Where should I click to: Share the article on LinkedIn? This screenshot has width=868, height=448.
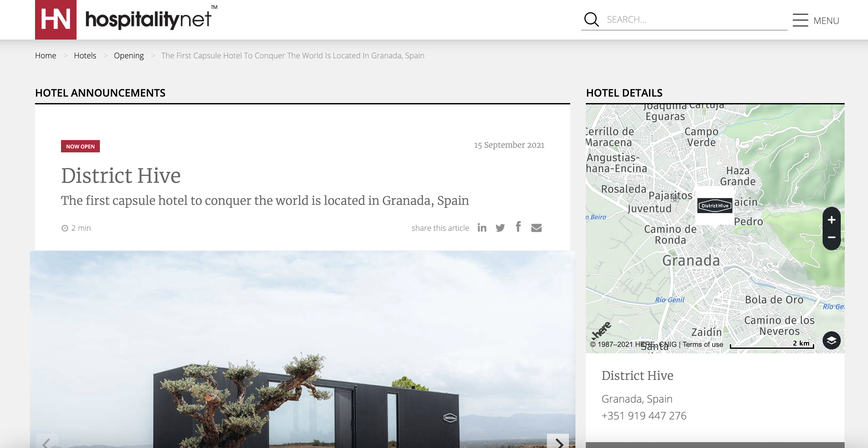pyautogui.click(x=482, y=228)
